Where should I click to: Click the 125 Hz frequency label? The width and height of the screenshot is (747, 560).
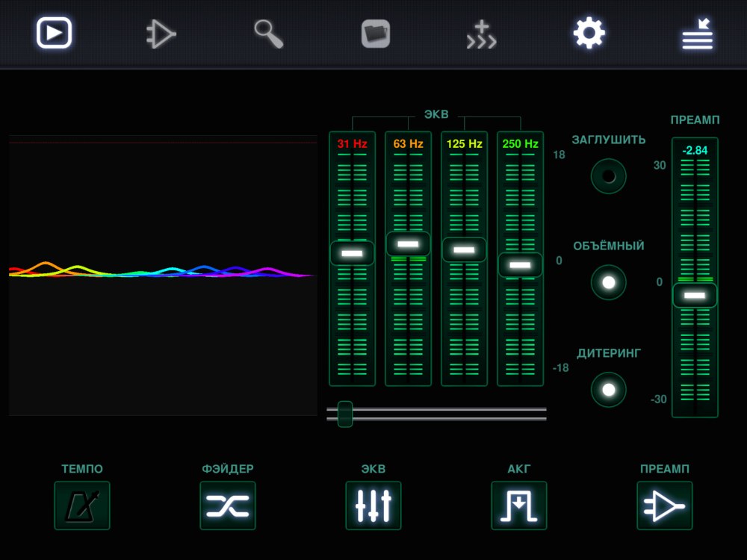pos(465,144)
